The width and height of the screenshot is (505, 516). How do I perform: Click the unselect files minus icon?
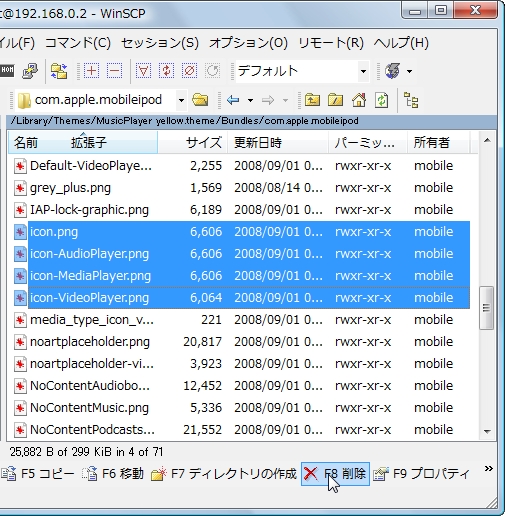114,71
